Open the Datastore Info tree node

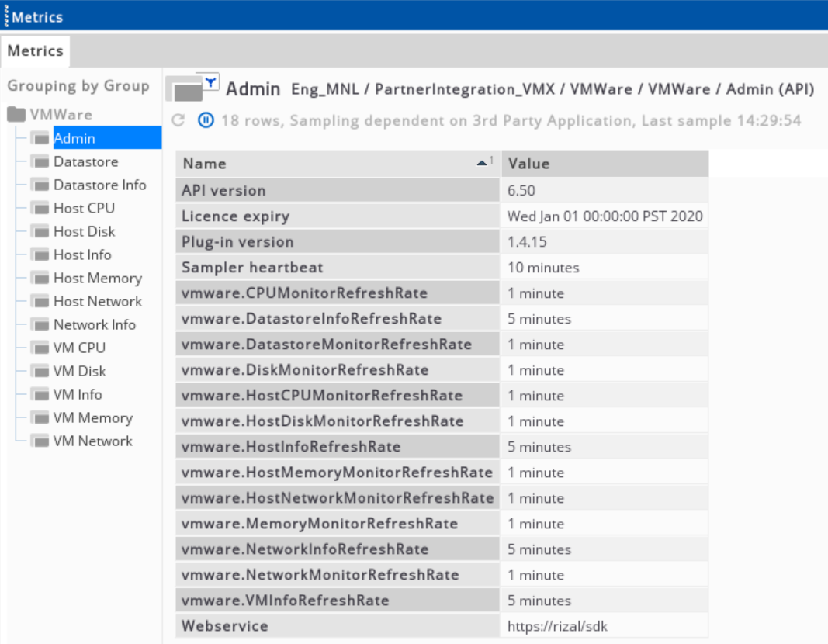100,185
